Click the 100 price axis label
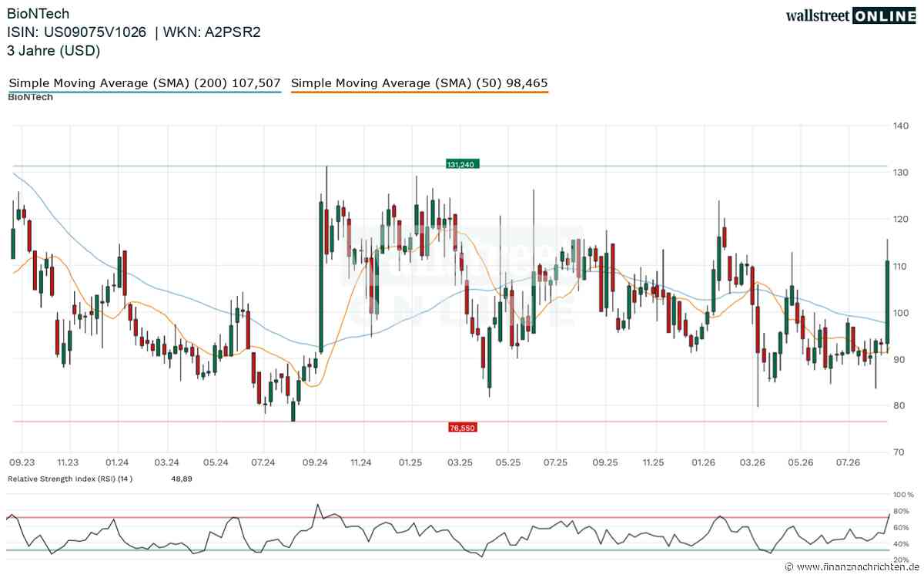This screenshot has height=578, width=924. click(902, 312)
